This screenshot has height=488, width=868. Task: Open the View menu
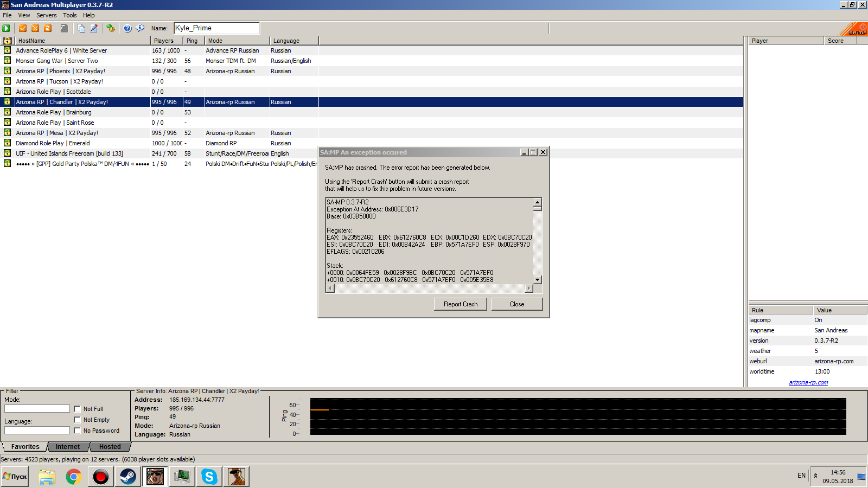pos(24,15)
